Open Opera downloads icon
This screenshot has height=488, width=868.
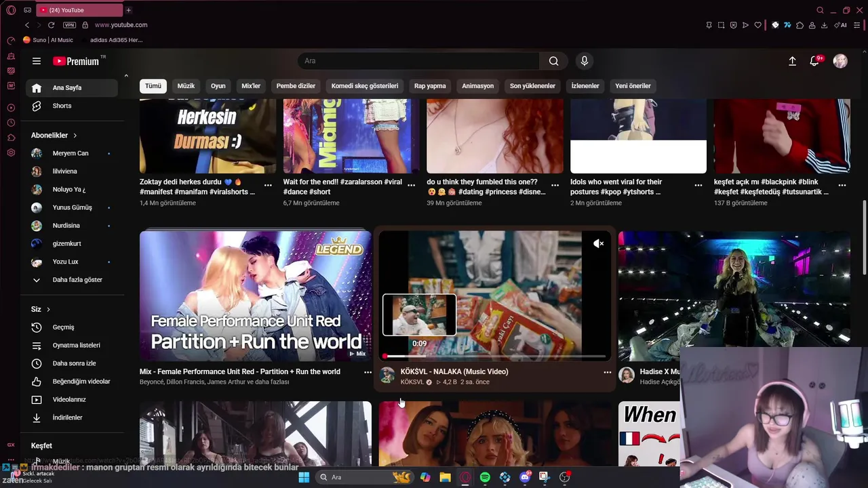824,25
